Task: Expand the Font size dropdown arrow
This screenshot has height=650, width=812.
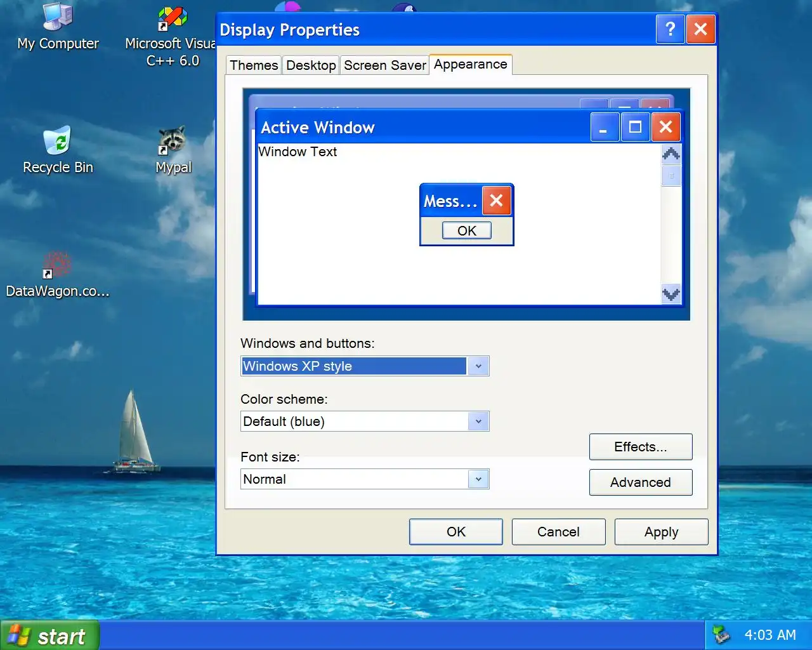Action: click(x=478, y=479)
